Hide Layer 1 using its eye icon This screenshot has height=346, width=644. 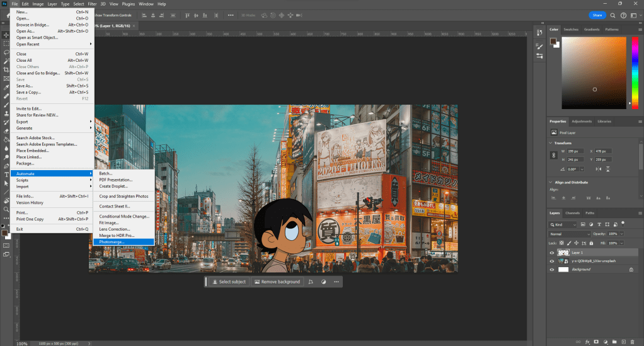552,252
